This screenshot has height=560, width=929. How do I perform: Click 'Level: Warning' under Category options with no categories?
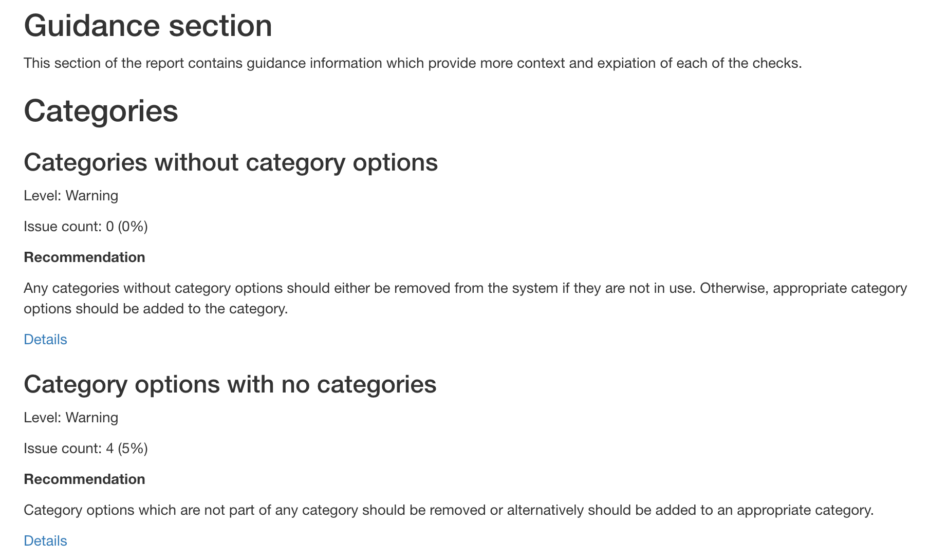pos(71,418)
